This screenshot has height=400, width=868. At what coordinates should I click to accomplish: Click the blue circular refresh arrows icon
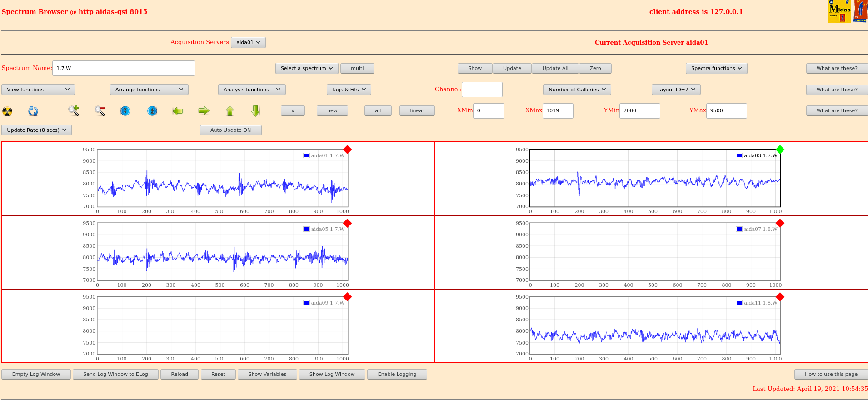[33, 111]
